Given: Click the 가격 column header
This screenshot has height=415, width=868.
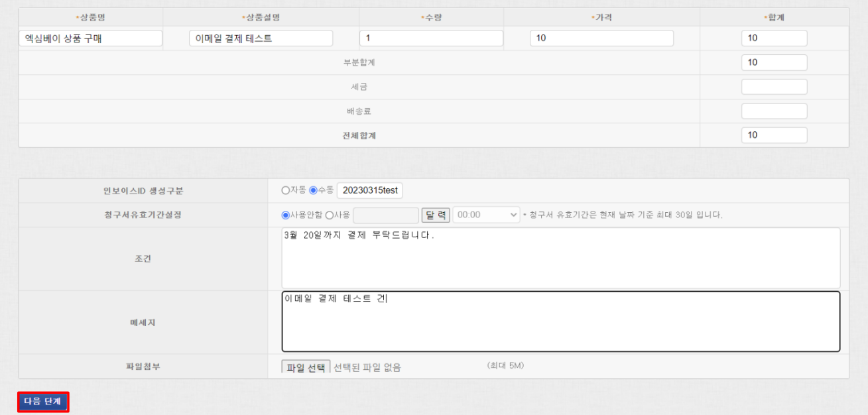Looking at the screenshot, I should pos(602,17).
